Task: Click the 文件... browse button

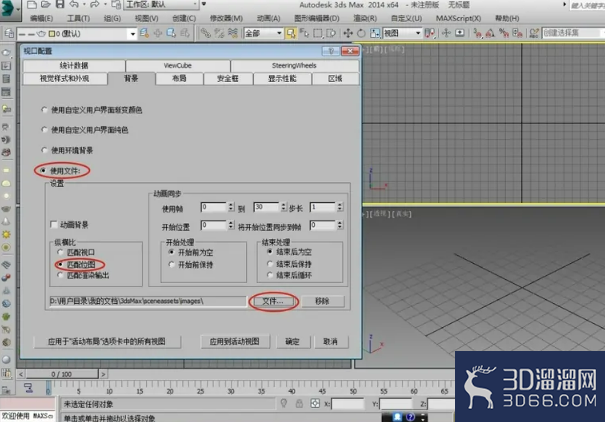Action: [x=274, y=301]
